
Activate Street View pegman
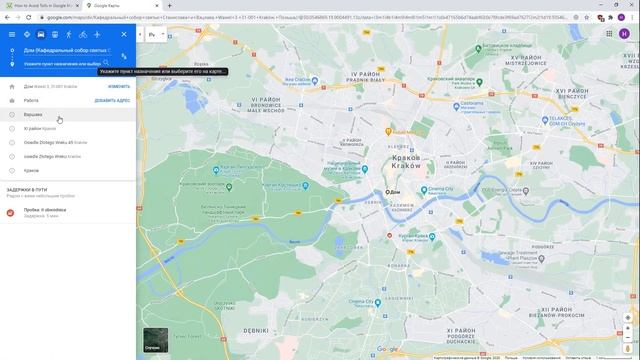pos(628,349)
